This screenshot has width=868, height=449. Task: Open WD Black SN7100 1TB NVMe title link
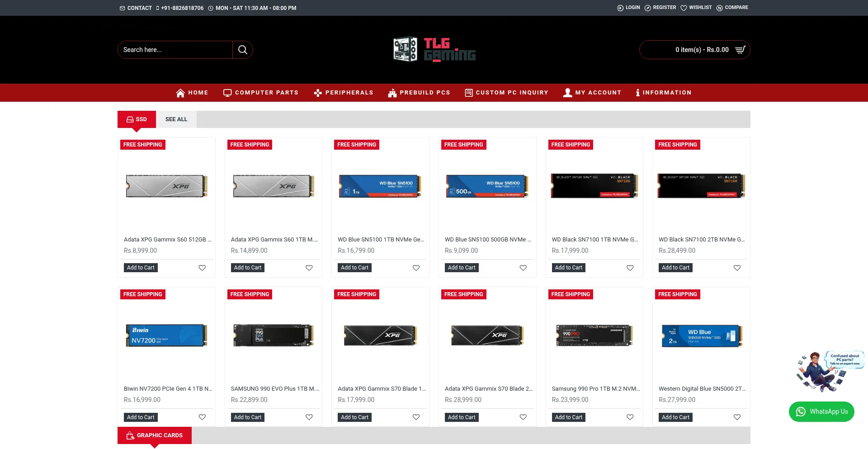click(595, 240)
